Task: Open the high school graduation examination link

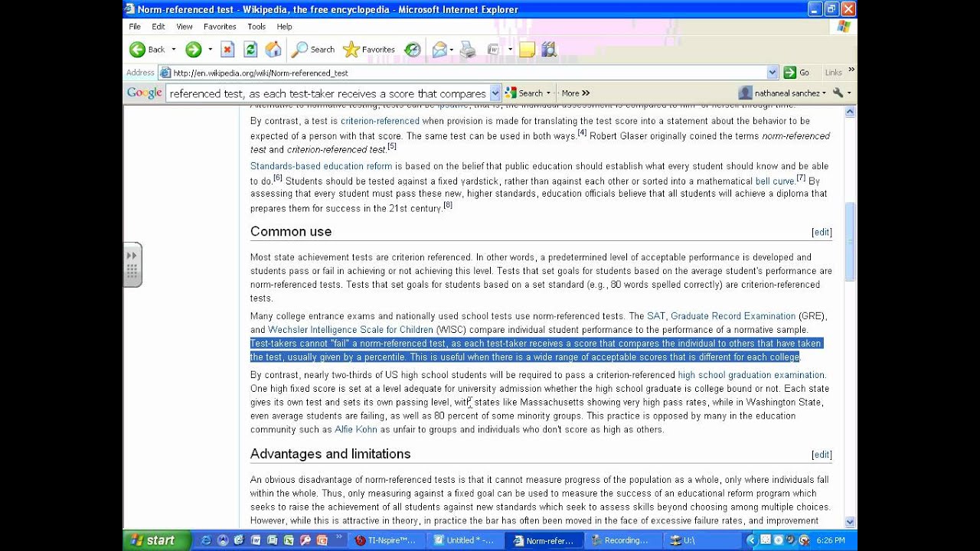Action: pyautogui.click(x=751, y=375)
